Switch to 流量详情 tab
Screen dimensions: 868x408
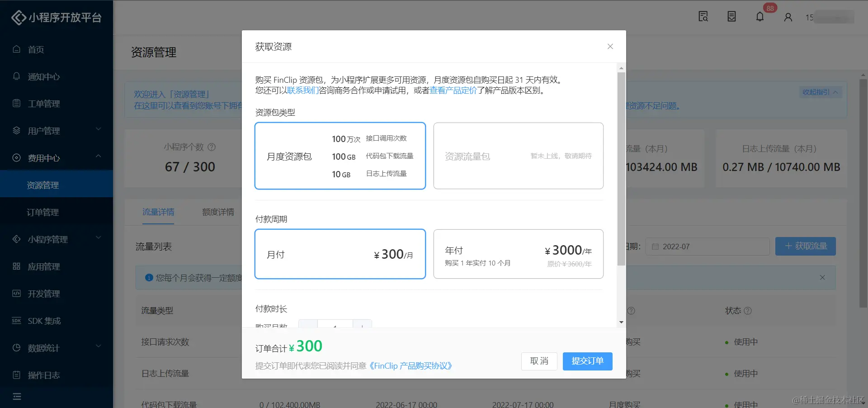pos(158,212)
